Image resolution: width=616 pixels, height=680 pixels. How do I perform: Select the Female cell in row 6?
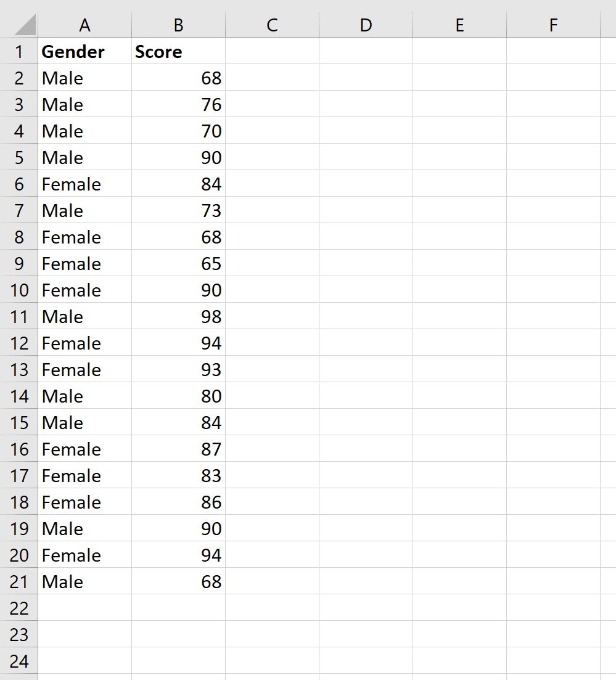point(85,184)
